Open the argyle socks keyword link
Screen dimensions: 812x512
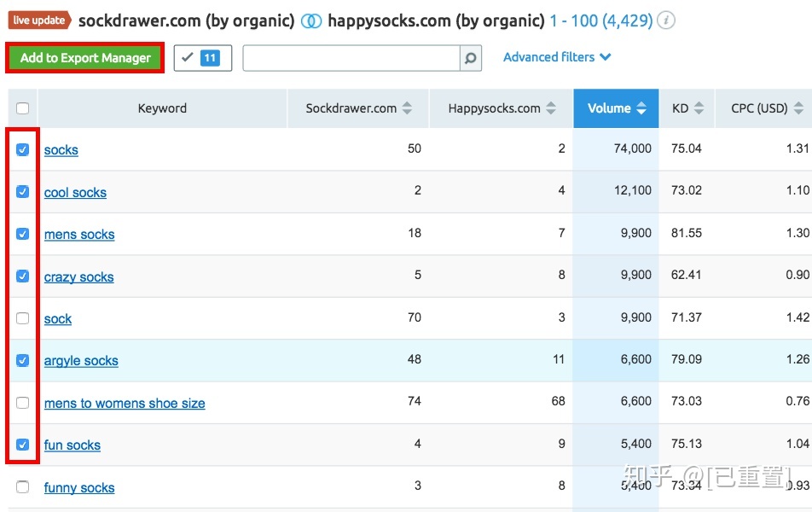(81, 361)
